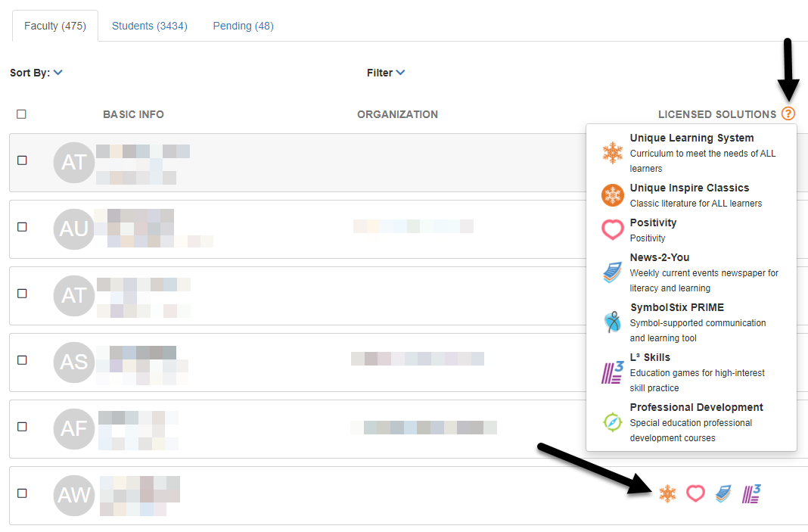Check the box for the AW user row
The width and height of the screenshot is (808, 532).
22,493
